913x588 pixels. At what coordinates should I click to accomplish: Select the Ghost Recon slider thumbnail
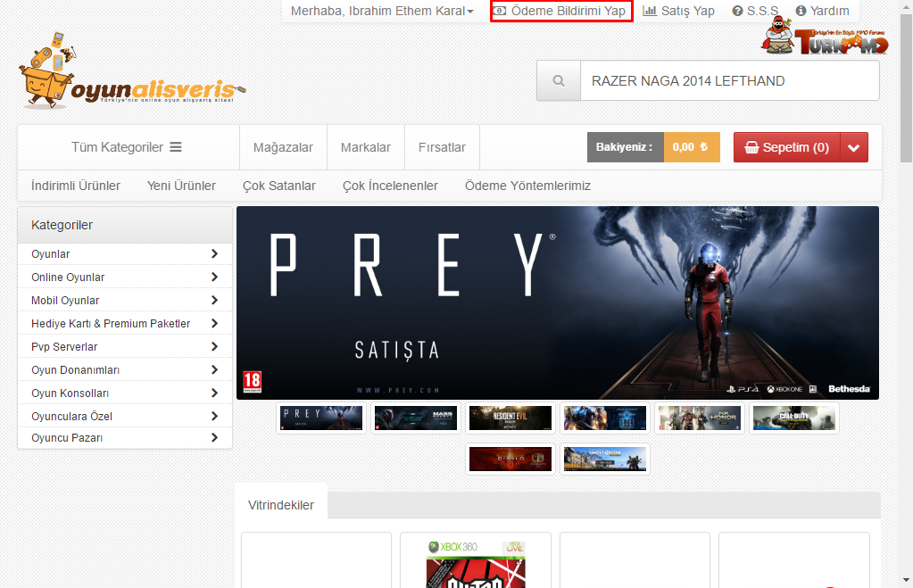click(605, 459)
